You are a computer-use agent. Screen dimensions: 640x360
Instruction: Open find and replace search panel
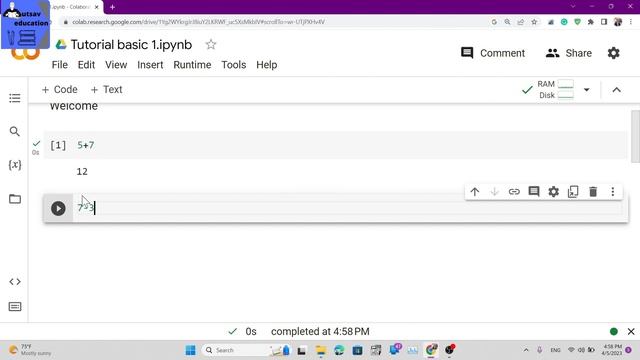coord(15,131)
